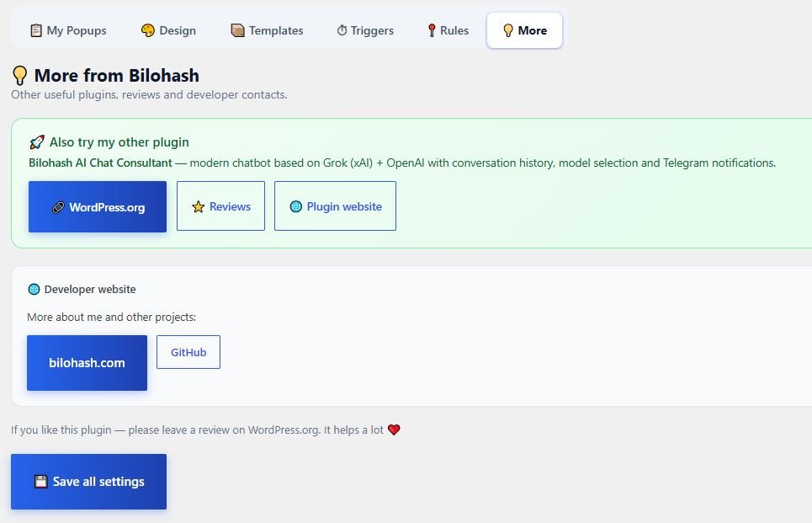Screen dimensions: 812x523
Task: Open the WordPress.org plugin page button
Action: (98, 207)
